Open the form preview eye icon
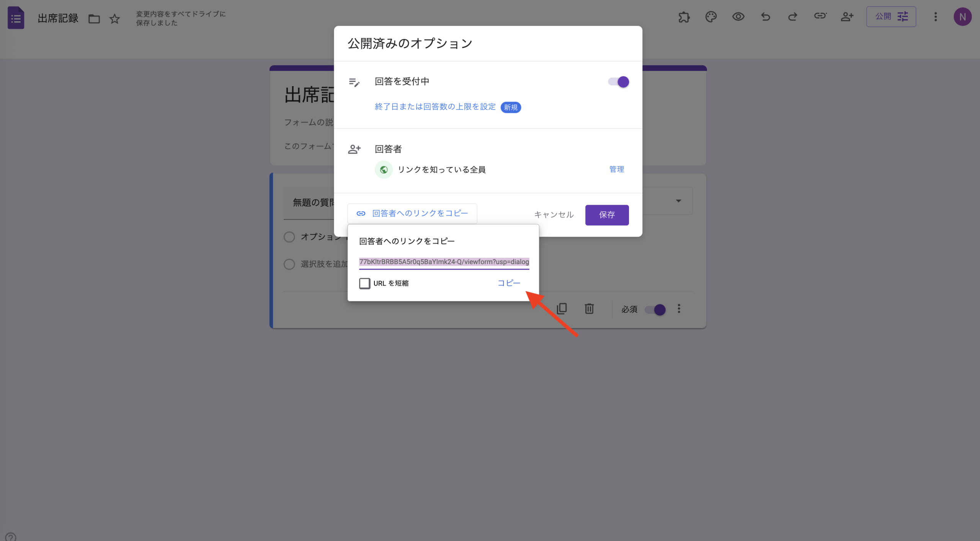The height and width of the screenshot is (541, 980). click(x=738, y=16)
